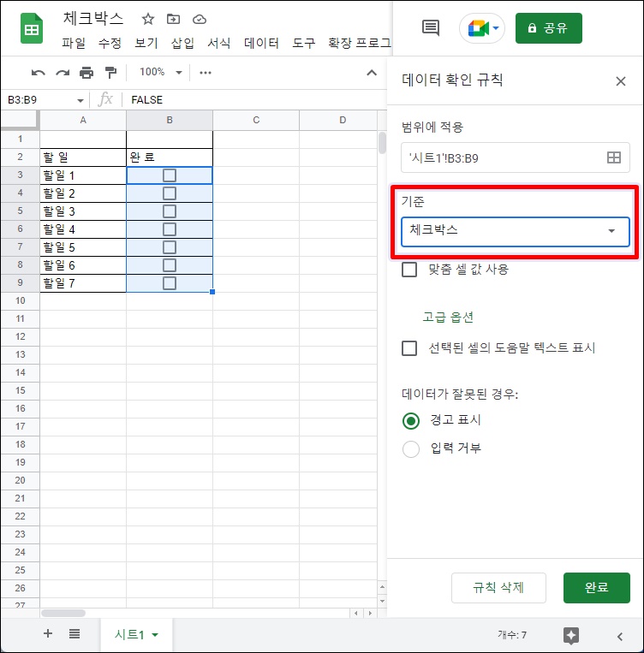Click the formula bar showing FALSE
This screenshot has height=653, width=644.
coord(254,100)
